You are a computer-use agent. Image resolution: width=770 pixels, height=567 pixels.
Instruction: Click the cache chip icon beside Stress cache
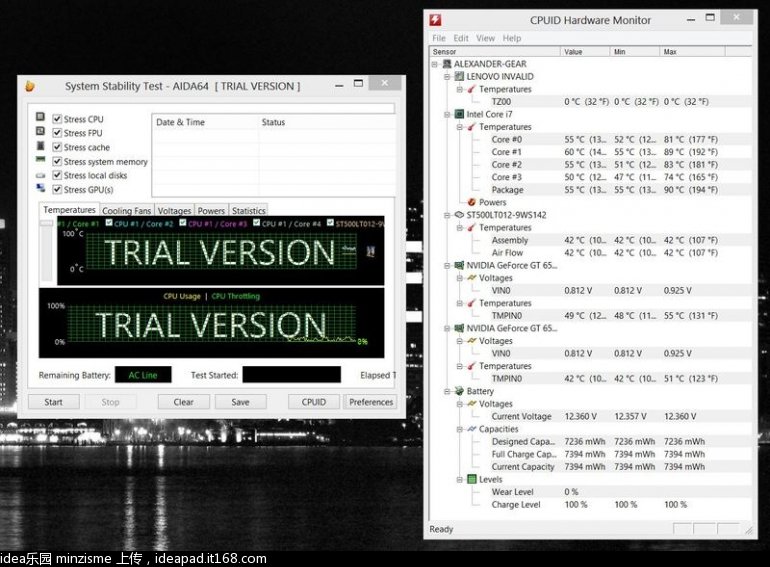(40, 146)
